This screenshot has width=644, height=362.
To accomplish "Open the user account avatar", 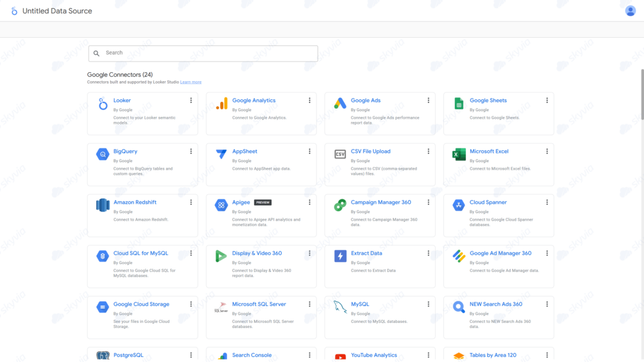I will click(x=630, y=11).
